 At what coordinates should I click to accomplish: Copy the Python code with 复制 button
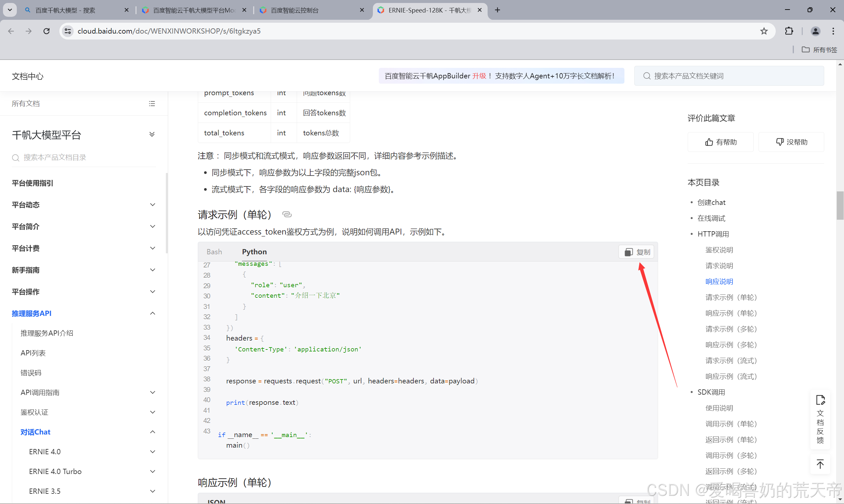click(x=637, y=252)
